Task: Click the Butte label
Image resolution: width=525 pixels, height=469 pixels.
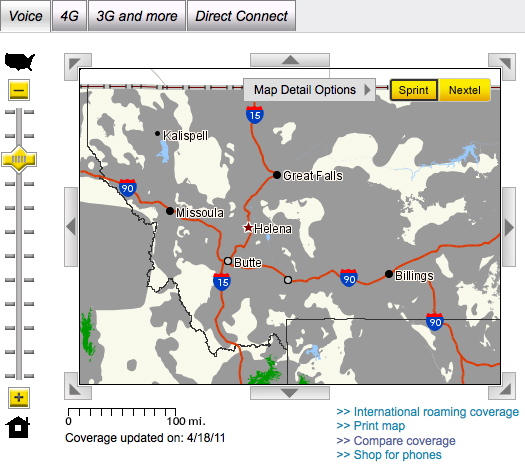Action: pyautogui.click(x=248, y=262)
